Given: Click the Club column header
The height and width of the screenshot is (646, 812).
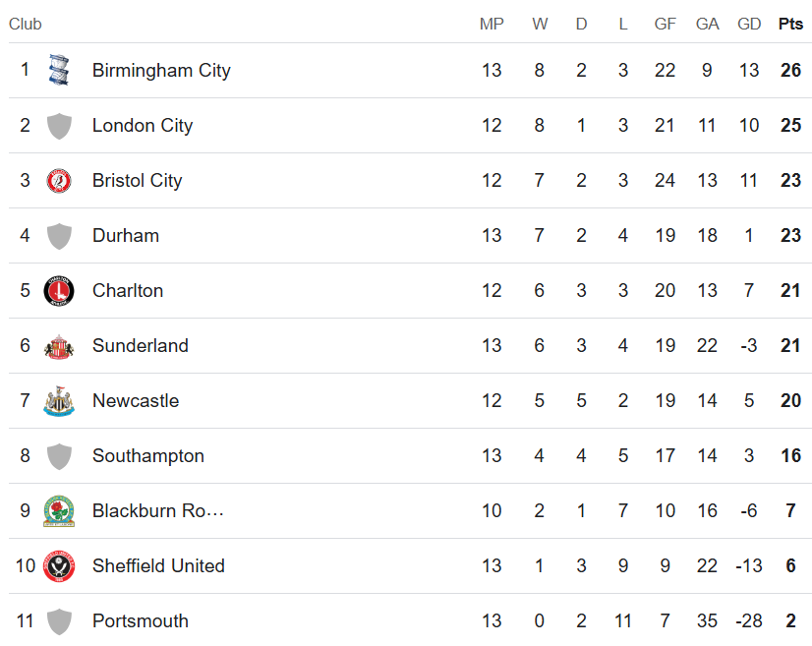Looking at the screenshot, I should pos(25,24).
